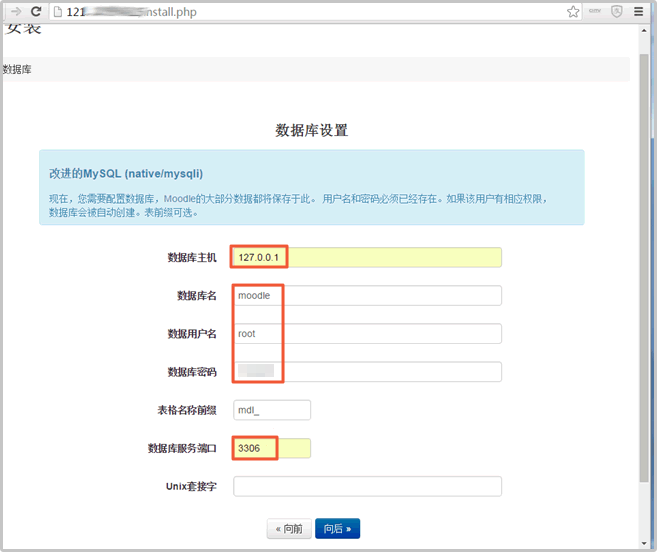The image size is (657, 552).
Task: Reload the install.php page
Action: pyautogui.click(x=36, y=12)
